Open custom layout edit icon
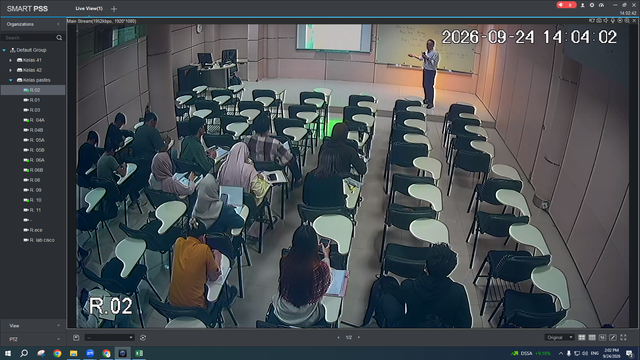The height and width of the screenshot is (360, 640). 613,338
